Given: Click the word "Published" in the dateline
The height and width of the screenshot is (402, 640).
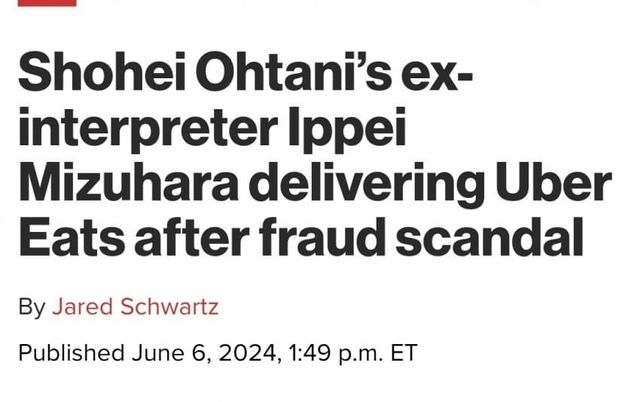Looking at the screenshot, I should coord(72,353).
